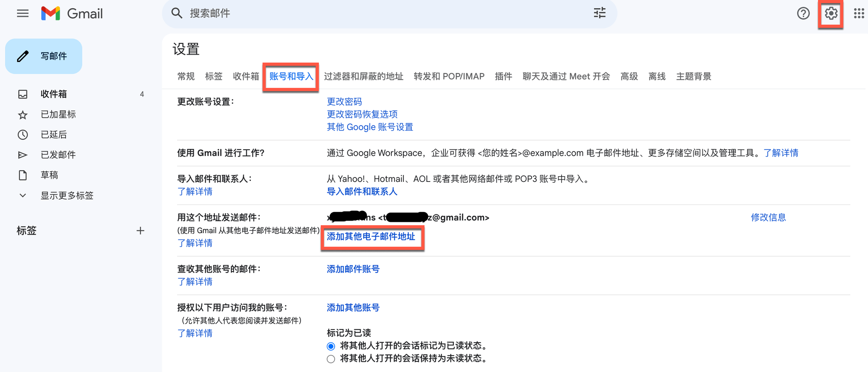Image resolution: width=868 pixels, height=372 pixels.
Task: Open the 转发和 POP/IMAP tab
Action: [x=449, y=76]
